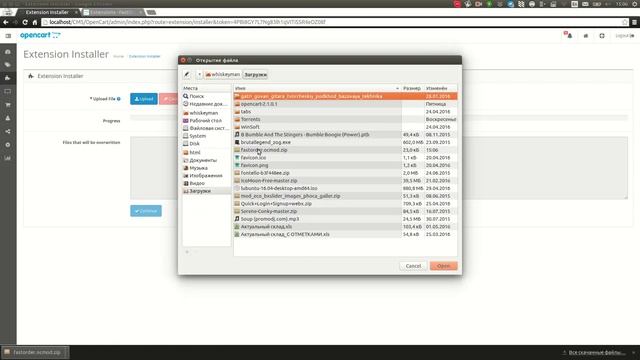This screenshot has height=360, width=640.
Task: Open Sales cart icon in OpenCart sidebar
Action: (8, 105)
